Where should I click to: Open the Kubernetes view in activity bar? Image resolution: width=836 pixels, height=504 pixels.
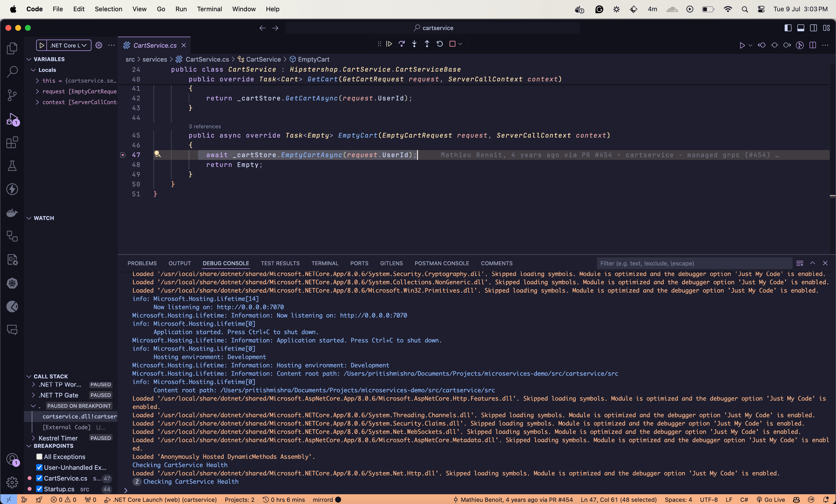point(12,283)
